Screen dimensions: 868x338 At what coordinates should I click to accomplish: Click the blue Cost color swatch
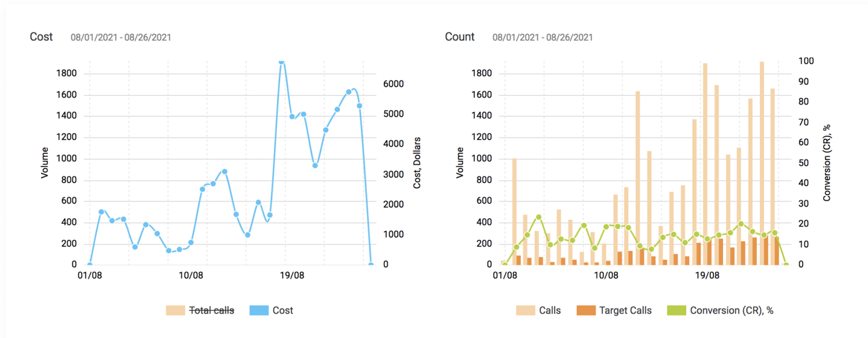click(x=259, y=310)
